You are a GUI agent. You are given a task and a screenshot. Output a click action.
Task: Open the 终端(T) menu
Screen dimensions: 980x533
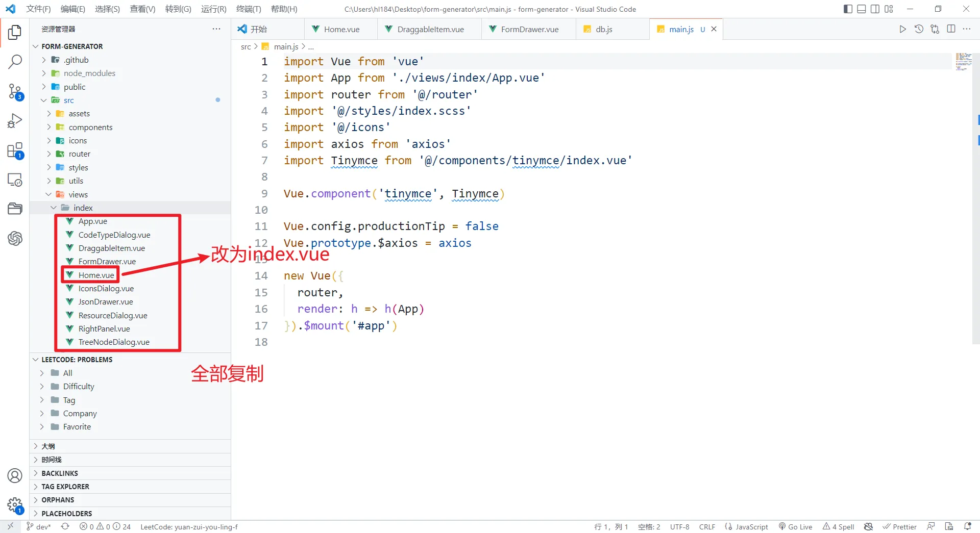point(248,9)
